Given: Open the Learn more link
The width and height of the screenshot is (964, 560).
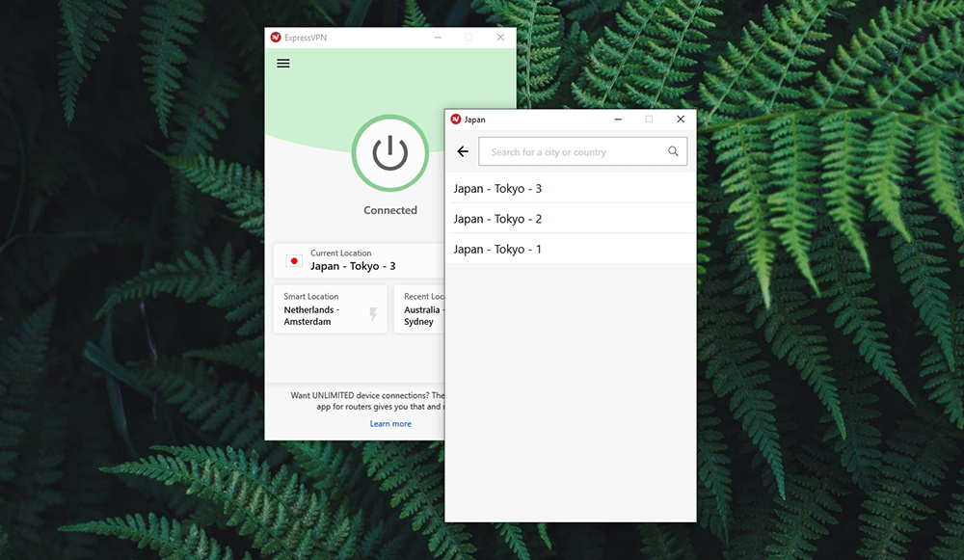Looking at the screenshot, I should [x=390, y=423].
